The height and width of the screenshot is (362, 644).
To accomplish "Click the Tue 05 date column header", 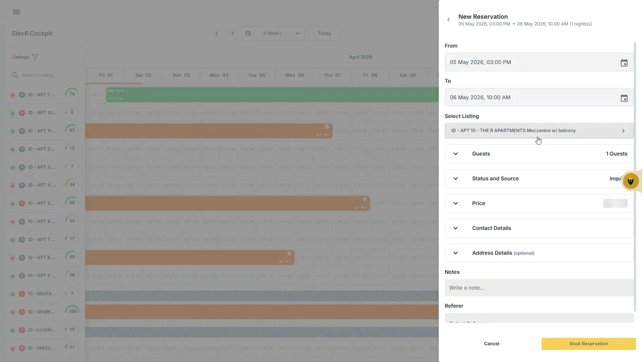I will point(257,75).
